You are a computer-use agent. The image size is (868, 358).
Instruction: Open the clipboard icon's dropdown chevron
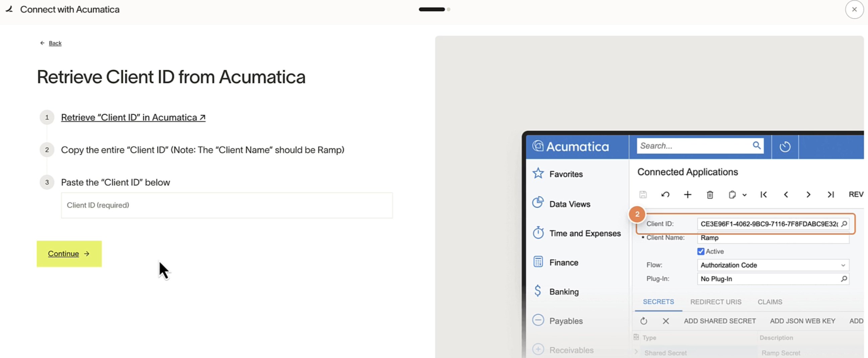745,195
